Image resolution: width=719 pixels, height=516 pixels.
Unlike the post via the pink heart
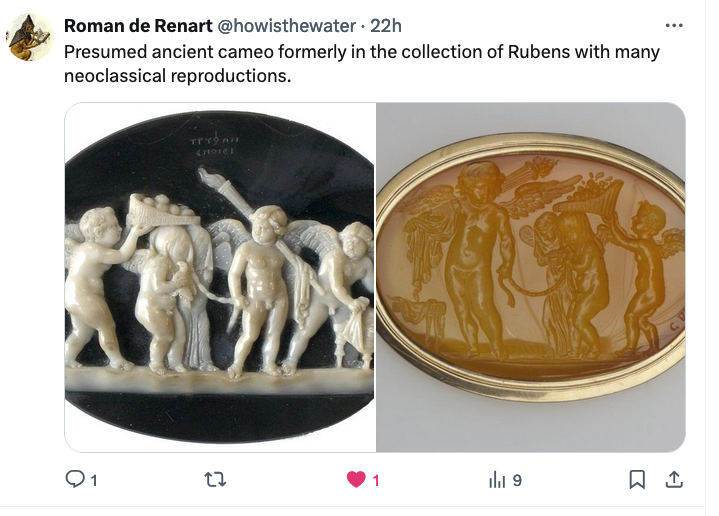(x=356, y=480)
